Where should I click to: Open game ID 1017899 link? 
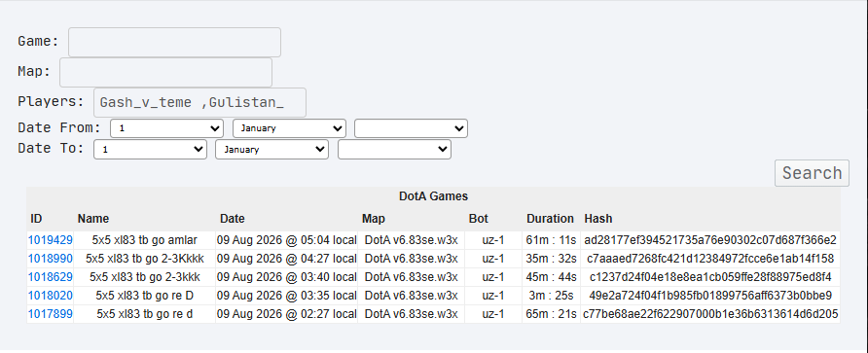point(51,314)
